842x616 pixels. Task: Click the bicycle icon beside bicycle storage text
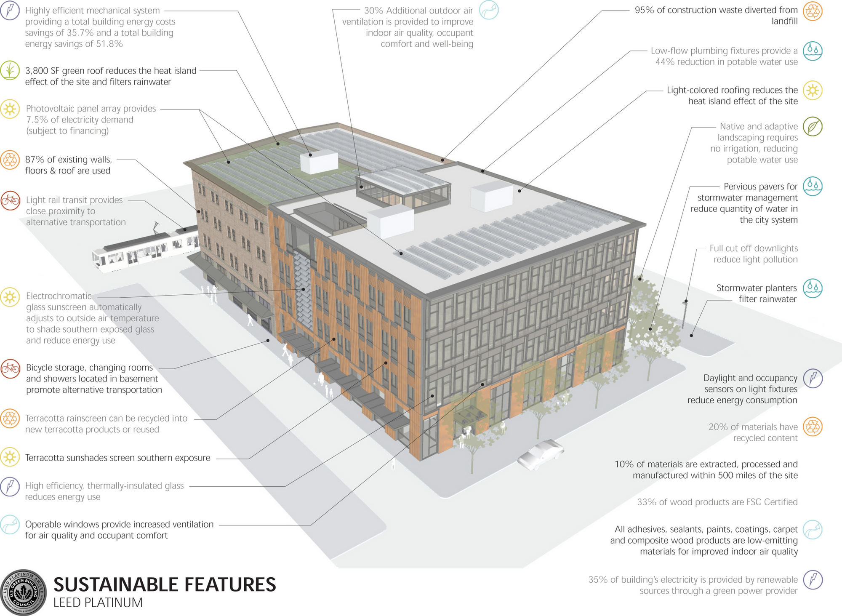10,369
